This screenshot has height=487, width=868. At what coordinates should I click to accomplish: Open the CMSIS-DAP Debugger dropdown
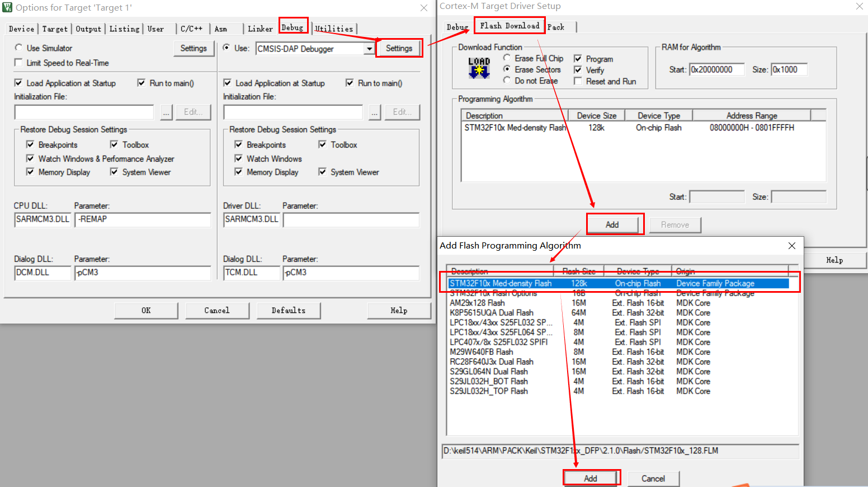point(369,48)
